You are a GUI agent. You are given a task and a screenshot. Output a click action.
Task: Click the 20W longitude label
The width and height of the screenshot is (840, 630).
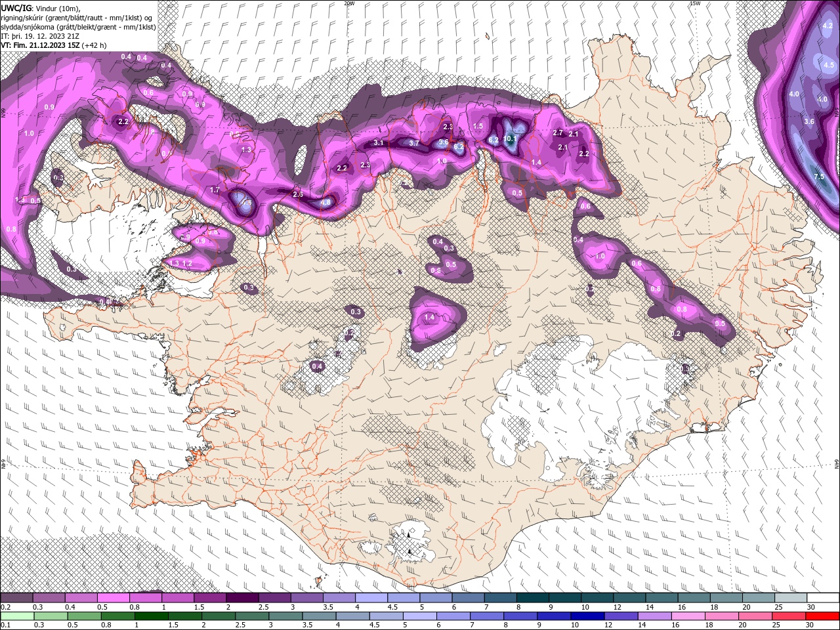tap(349, 3)
